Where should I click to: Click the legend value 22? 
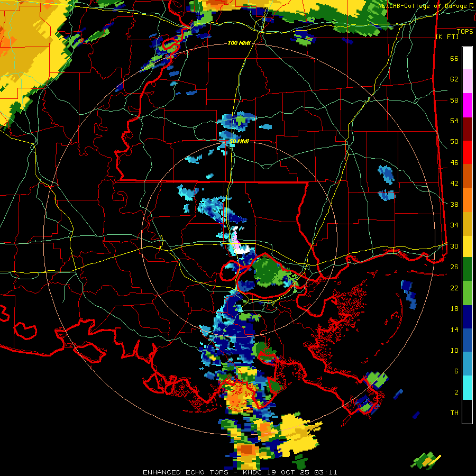coord(454,288)
